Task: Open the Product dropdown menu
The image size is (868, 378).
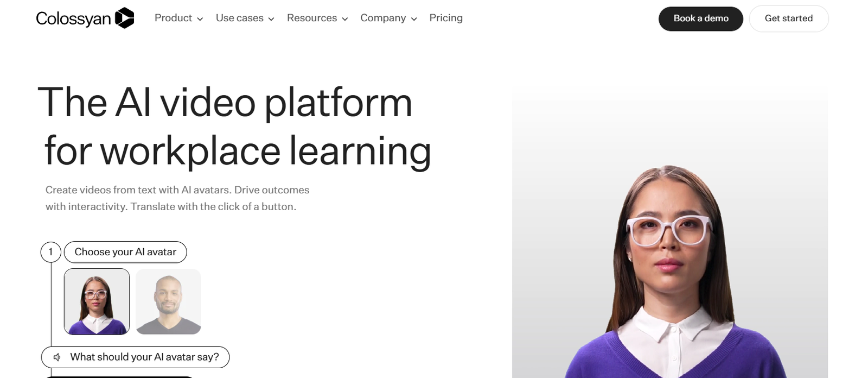Action: pyautogui.click(x=178, y=18)
